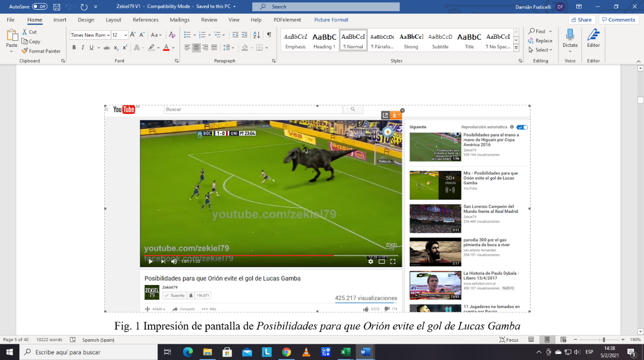
Task: Toggle AutoSave switch
Action: (x=40, y=7)
